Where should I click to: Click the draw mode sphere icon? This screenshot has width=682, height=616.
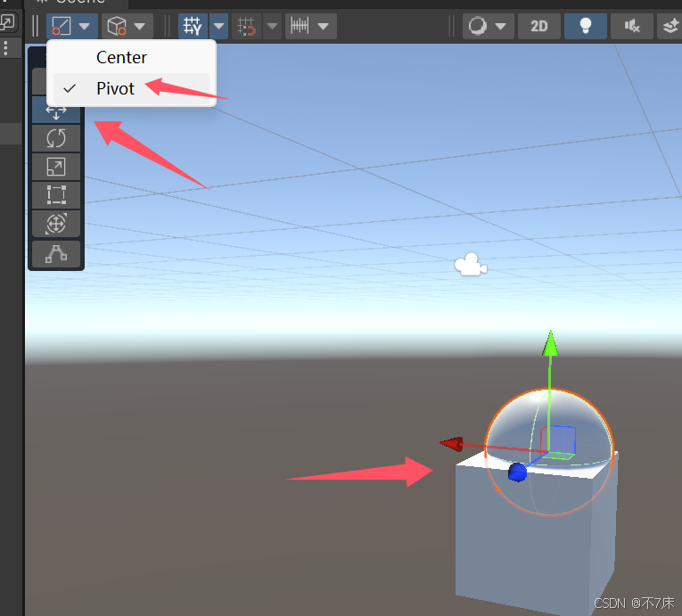[478, 26]
